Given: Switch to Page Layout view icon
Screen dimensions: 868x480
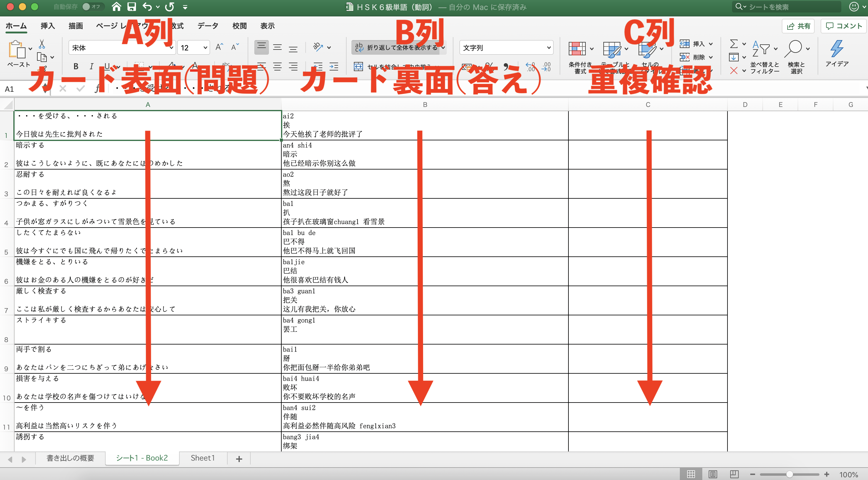Looking at the screenshot, I should pos(713,474).
